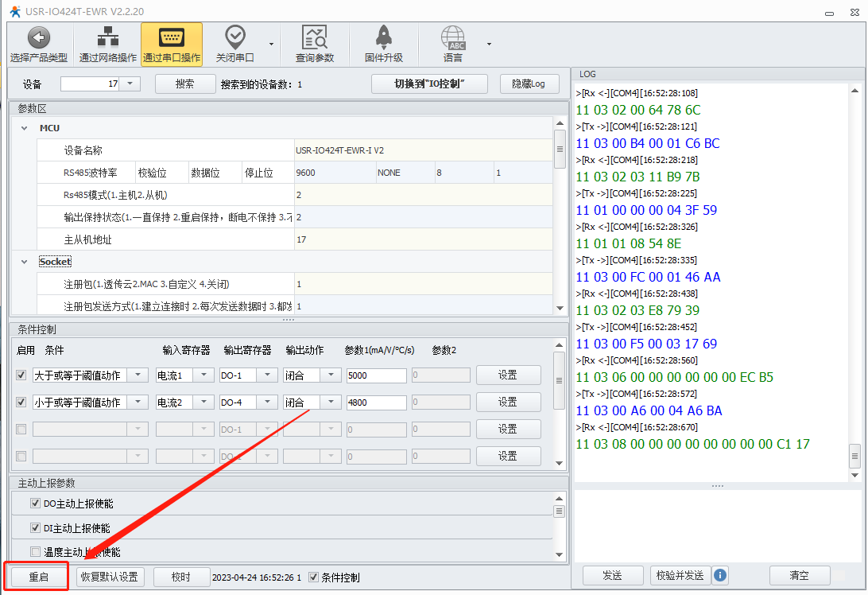Click the USR app logo in title bar
The image size is (868, 595).
tap(15, 11)
